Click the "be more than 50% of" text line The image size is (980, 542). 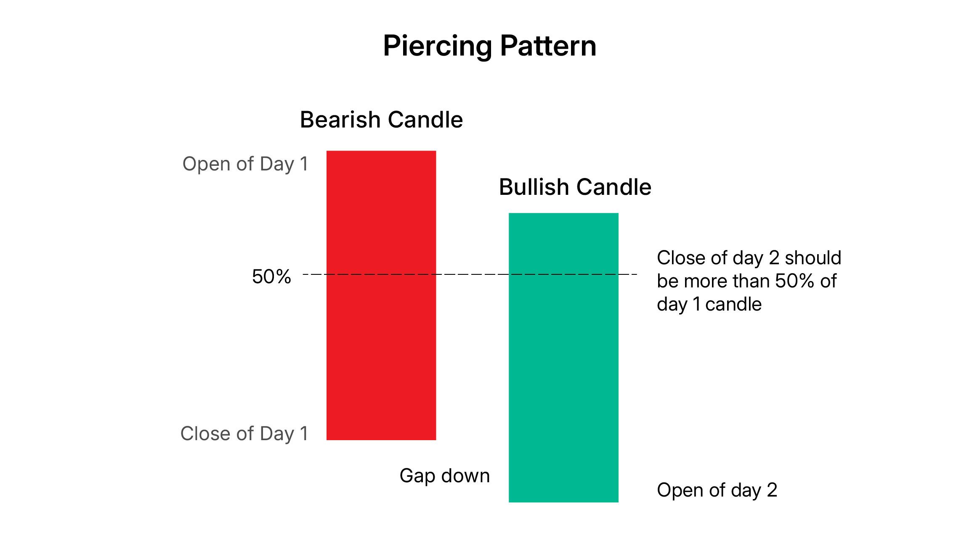coord(746,281)
